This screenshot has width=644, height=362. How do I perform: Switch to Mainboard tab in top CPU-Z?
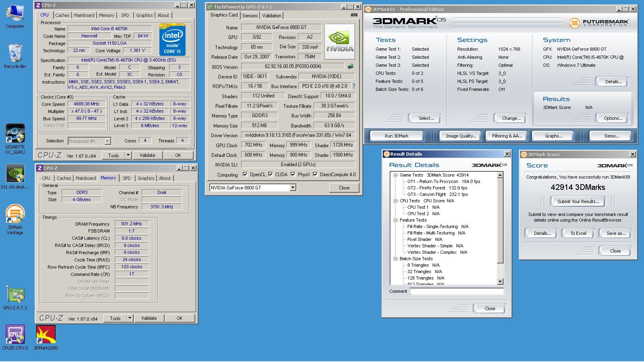click(84, 15)
